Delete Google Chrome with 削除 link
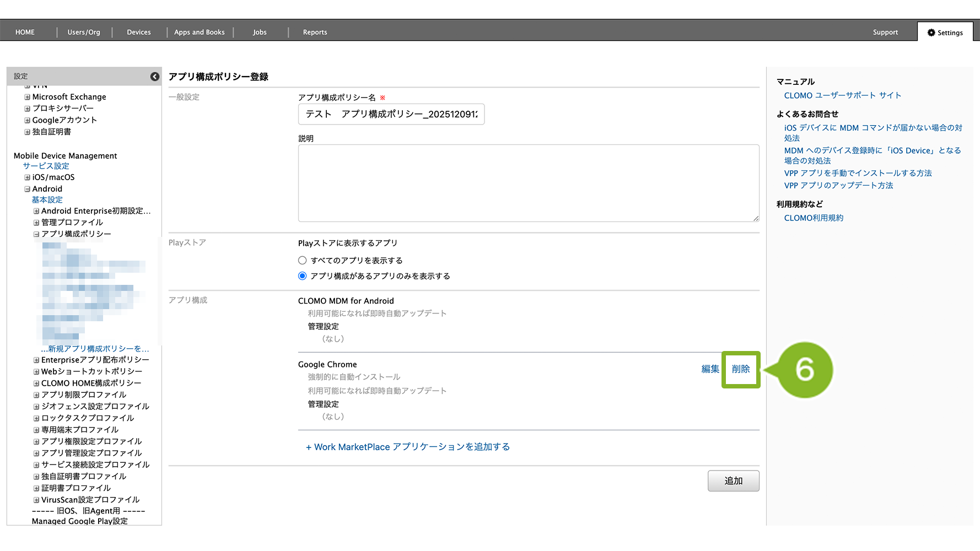Screen dimensions: 980x551 tap(740, 369)
